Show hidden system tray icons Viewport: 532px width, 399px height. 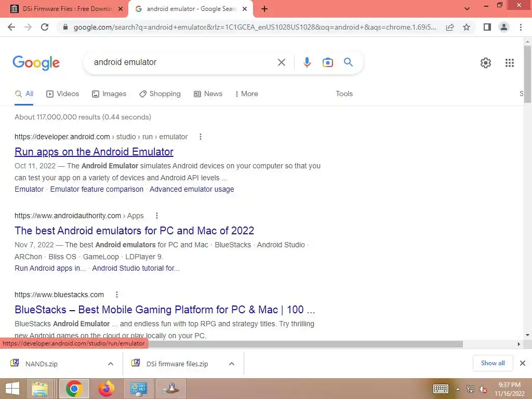pyautogui.click(x=458, y=389)
